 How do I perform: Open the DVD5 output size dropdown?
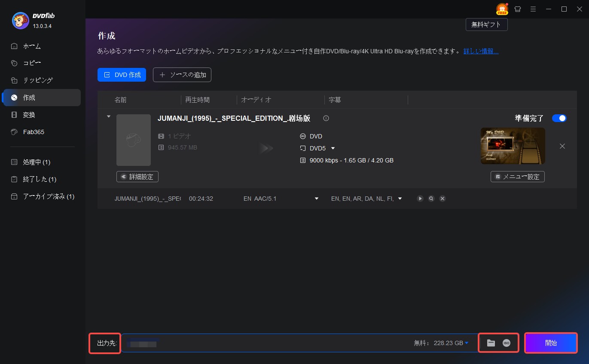(333, 148)
